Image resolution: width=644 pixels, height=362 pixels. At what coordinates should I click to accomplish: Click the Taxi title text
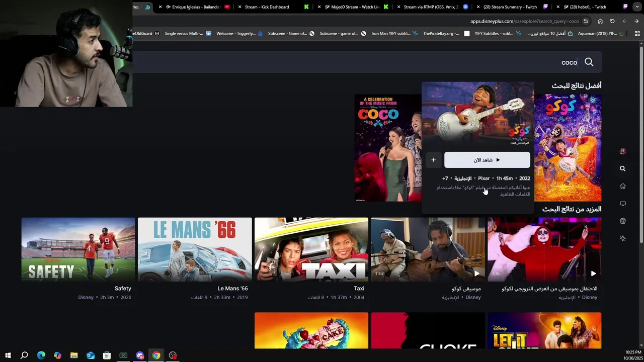tap(359, 289)
